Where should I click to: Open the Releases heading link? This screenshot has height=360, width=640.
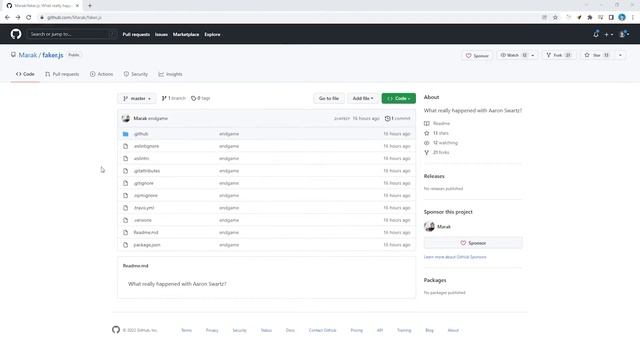click(434, 176)
